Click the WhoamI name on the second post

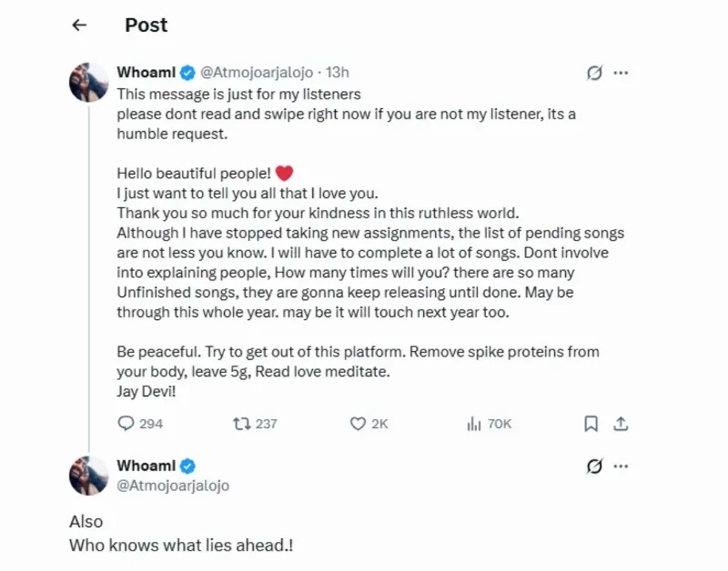click(x=146, y=466)
